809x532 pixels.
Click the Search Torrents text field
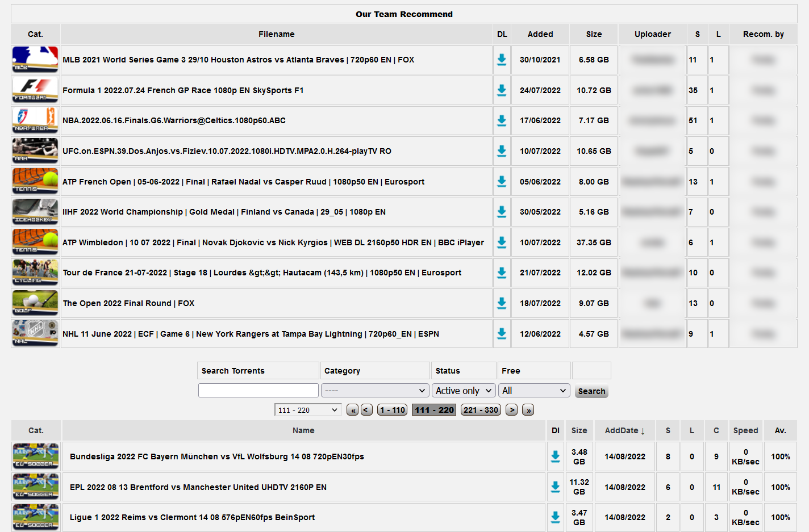258,391
